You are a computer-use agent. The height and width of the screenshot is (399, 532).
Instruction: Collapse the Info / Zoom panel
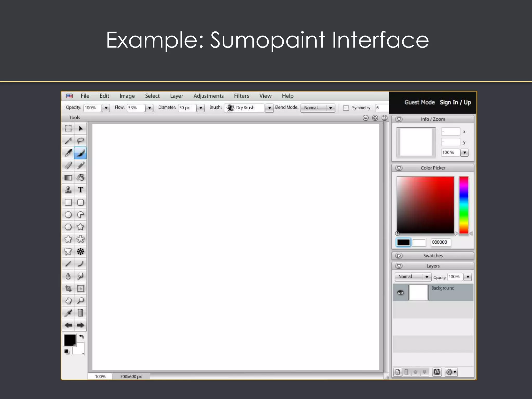399,119
